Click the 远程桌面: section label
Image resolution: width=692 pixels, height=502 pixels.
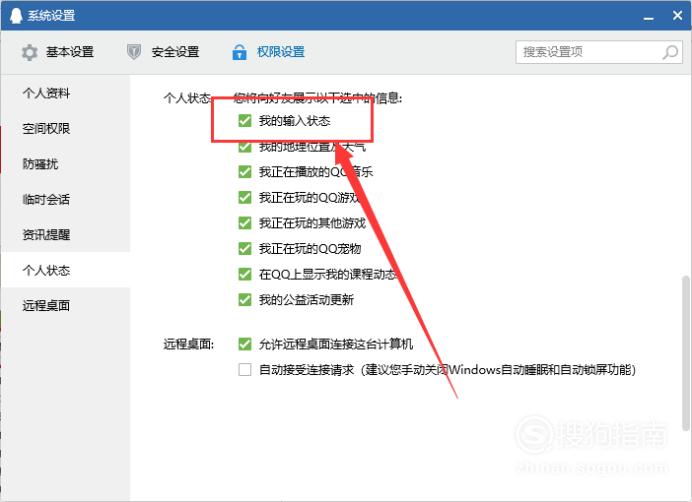(x=188, y=344)
